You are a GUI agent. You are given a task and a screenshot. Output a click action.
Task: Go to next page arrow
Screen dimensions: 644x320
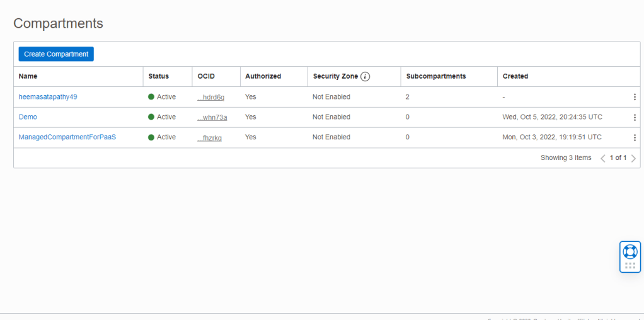coord(633,158)
